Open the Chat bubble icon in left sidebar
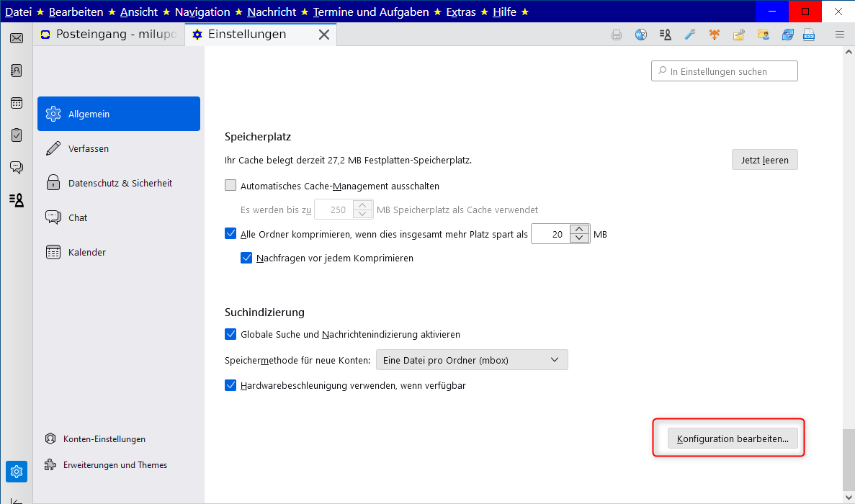The image size is (855, 504). pyautogui.click(x=17, y=167)
